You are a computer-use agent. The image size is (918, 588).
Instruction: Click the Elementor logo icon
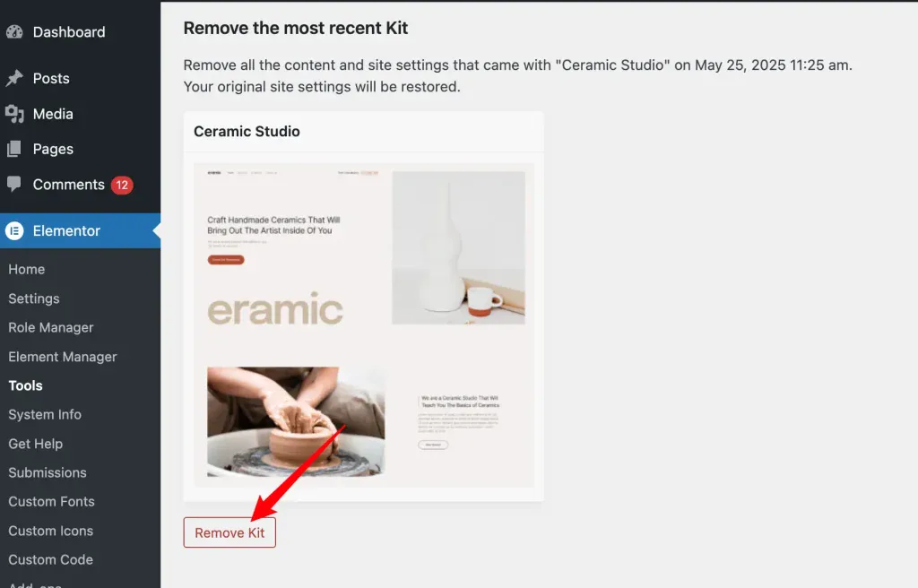pyautogui.click(x=14, y=230)
